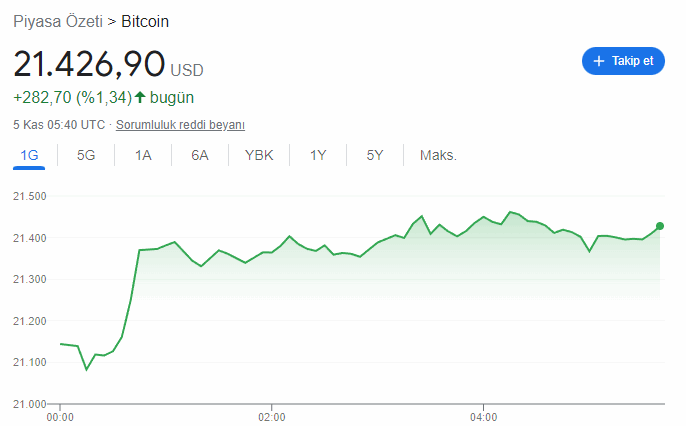Switch to the 1A time range tab
This screenshot has width=686, height=426.
click(x=143, y=155)
